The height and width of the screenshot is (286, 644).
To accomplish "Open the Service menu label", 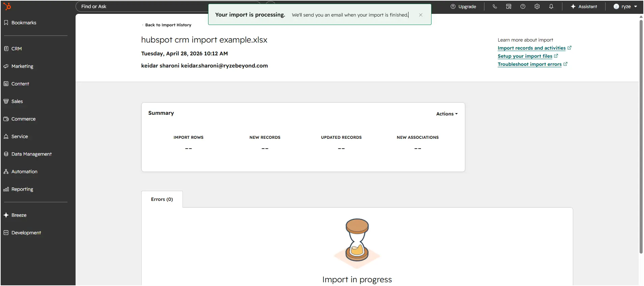I will click(x=20, y=136).
